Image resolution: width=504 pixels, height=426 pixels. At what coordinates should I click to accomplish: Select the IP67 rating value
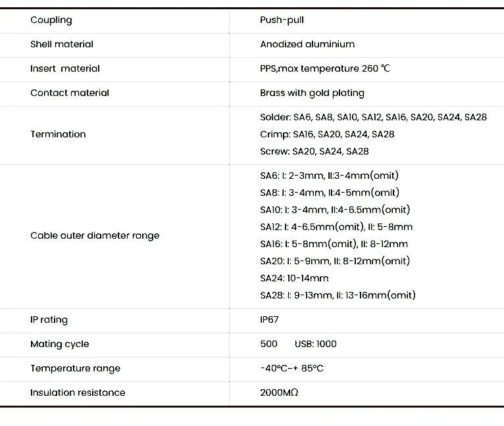click(269, 319)
